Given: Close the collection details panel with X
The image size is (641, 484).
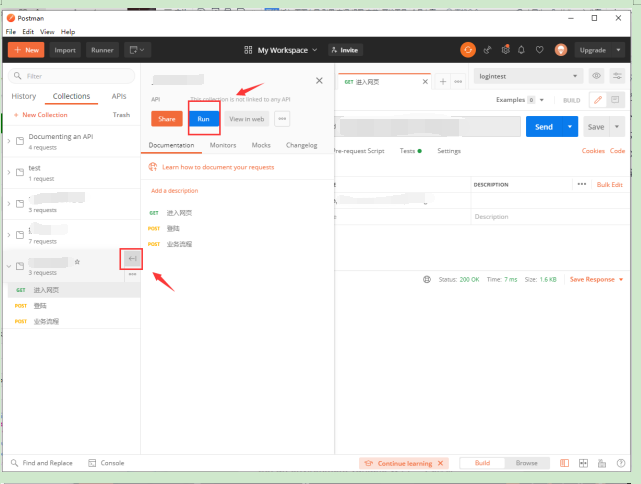Looking at the screenshot, I should click(319, 81).
